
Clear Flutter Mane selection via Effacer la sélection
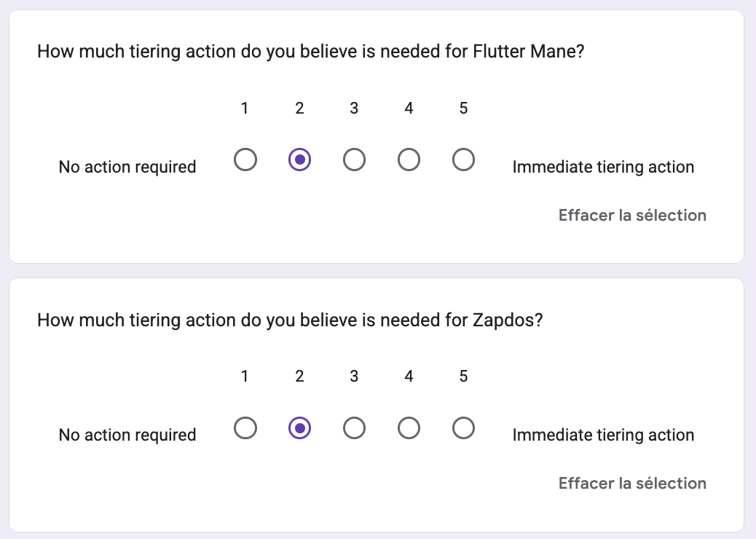pyautogui.click(x=632, y=215)
